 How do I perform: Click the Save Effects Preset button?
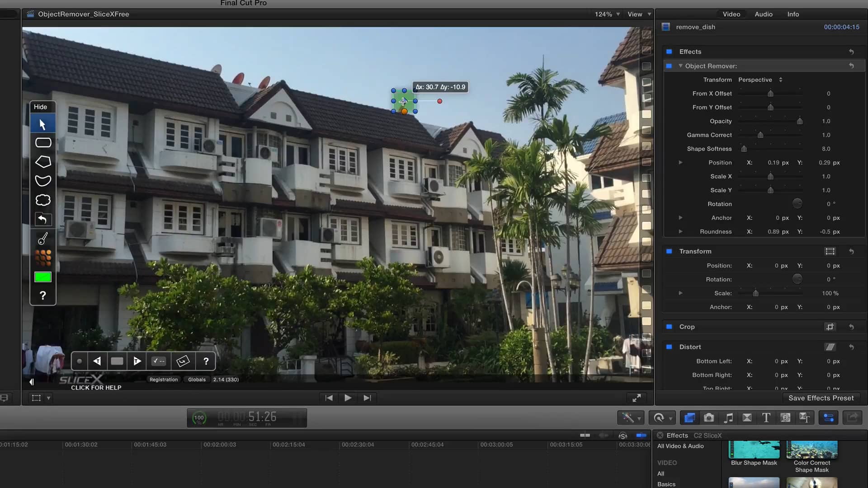point(821,398)
